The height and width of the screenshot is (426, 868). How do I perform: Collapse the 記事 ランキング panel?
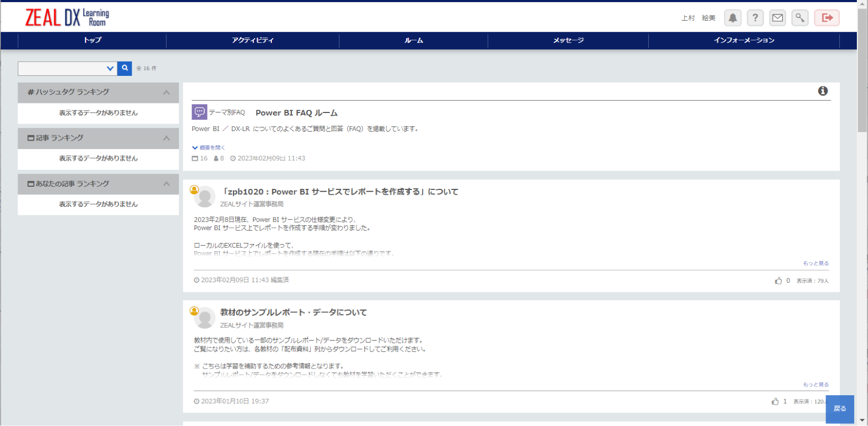pos(166,138)
